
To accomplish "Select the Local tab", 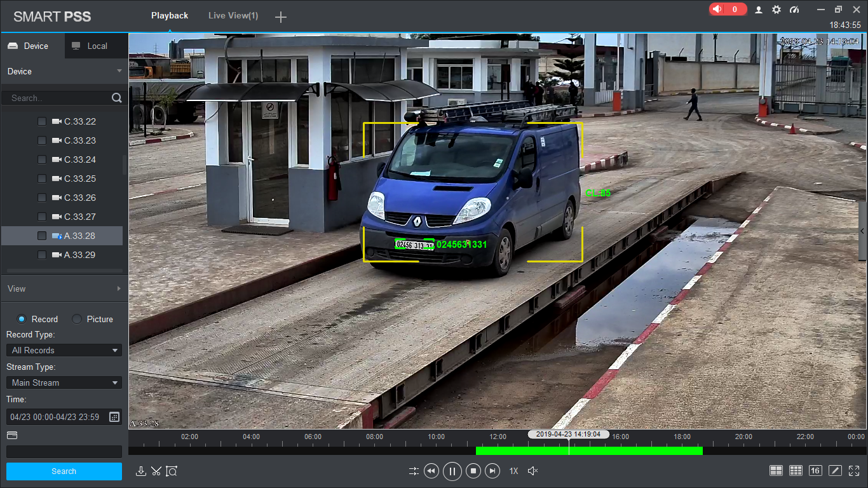I will click(x=97, y=46).
